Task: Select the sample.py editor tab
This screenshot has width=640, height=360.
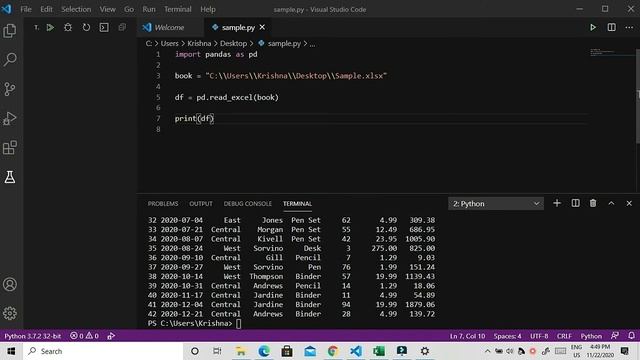Action: pyautogui.click(x=238, y=27)
